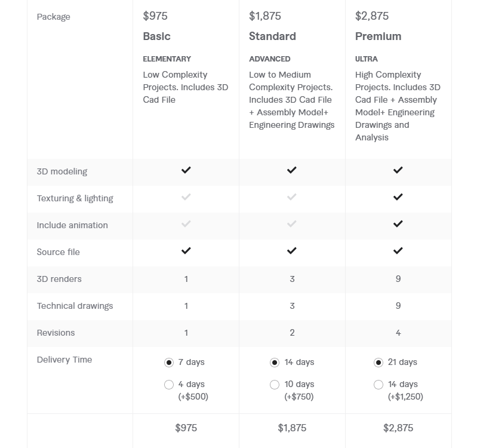Choose 14 days (+$1,250) Premium delivery
This screenshot has width=480, height=448.
[x=379, y=385]
